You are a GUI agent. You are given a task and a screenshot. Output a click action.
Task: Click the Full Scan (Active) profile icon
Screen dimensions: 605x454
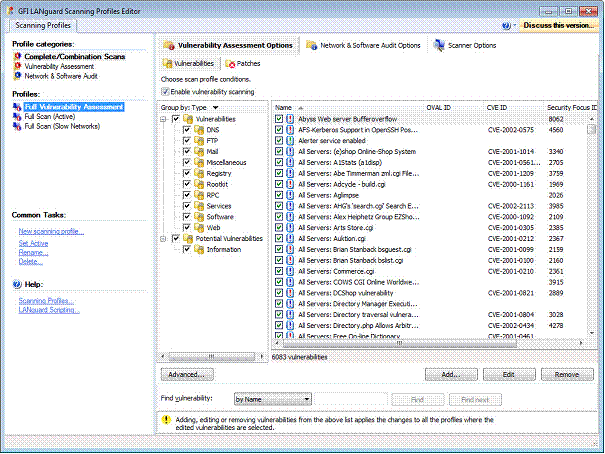17,116
